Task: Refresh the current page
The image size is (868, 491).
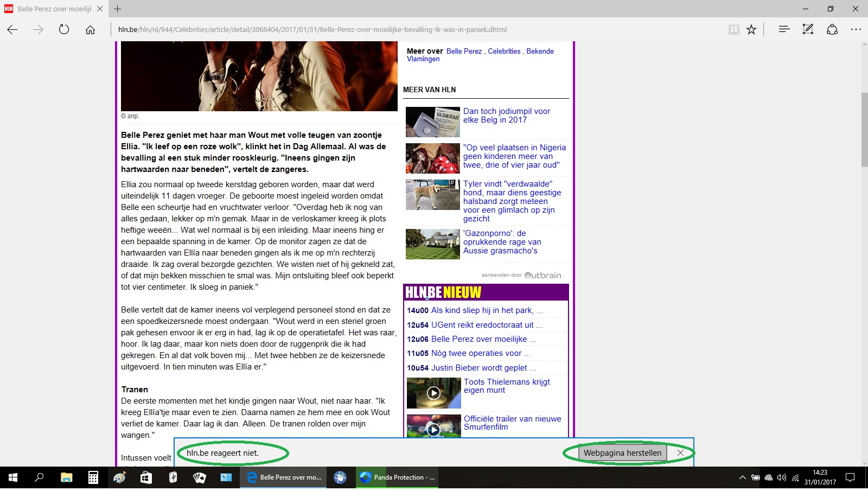Action: coord(64,30)
